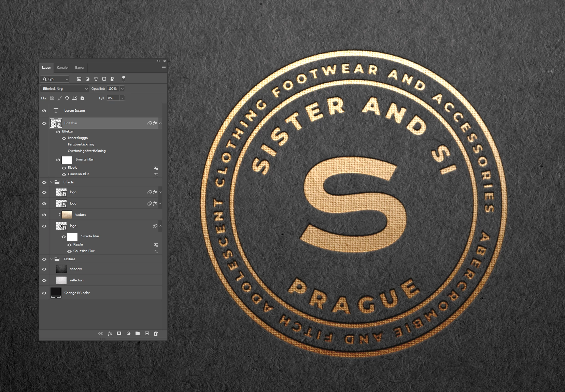Open blending options for Gaussian Blur under Edit this
565x392 pixels.
156,174
